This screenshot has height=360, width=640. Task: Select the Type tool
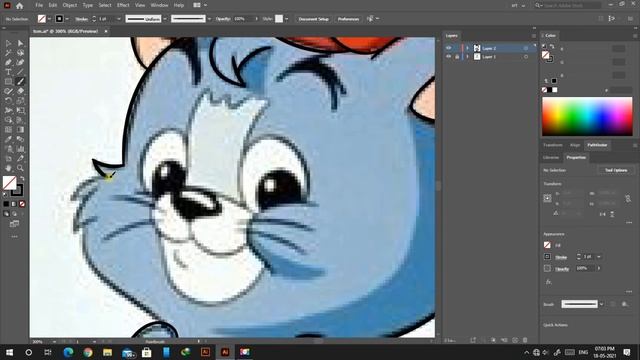pyautogui.click(x=8, y=72)
